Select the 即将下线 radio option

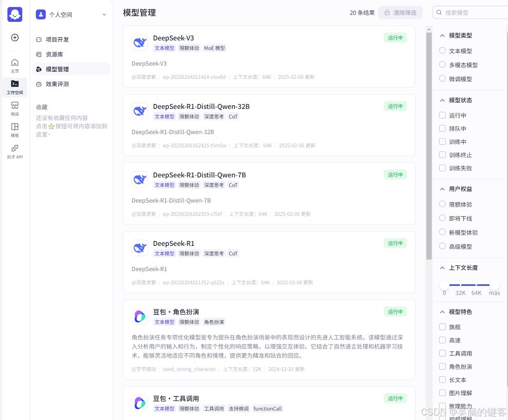pyautogui.click(x=442, y=218)
